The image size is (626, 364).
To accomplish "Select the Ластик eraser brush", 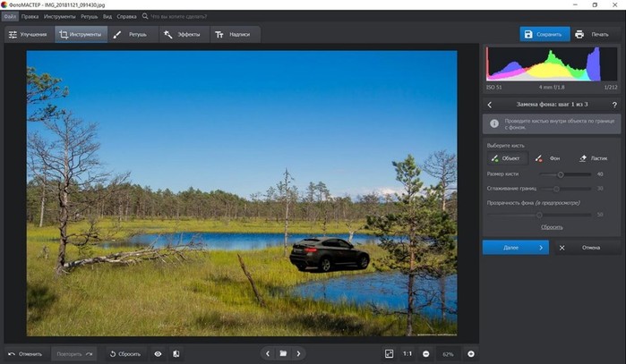I will 593,158.
